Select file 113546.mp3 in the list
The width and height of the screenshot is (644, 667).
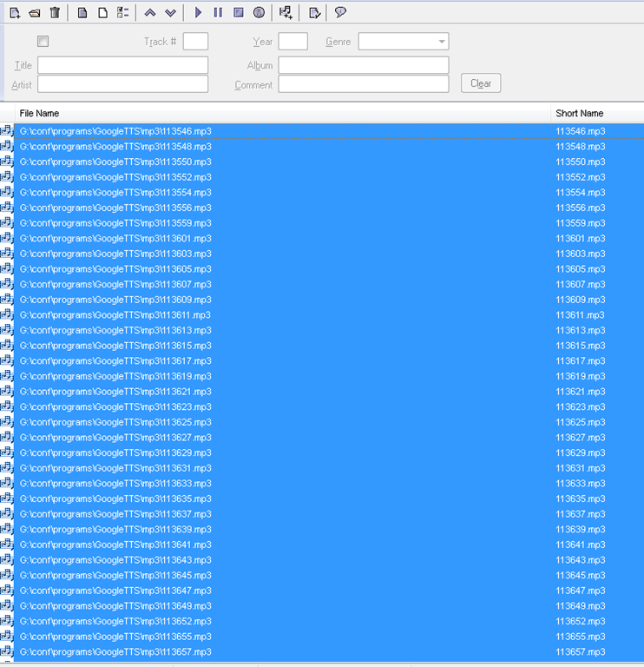115,131
